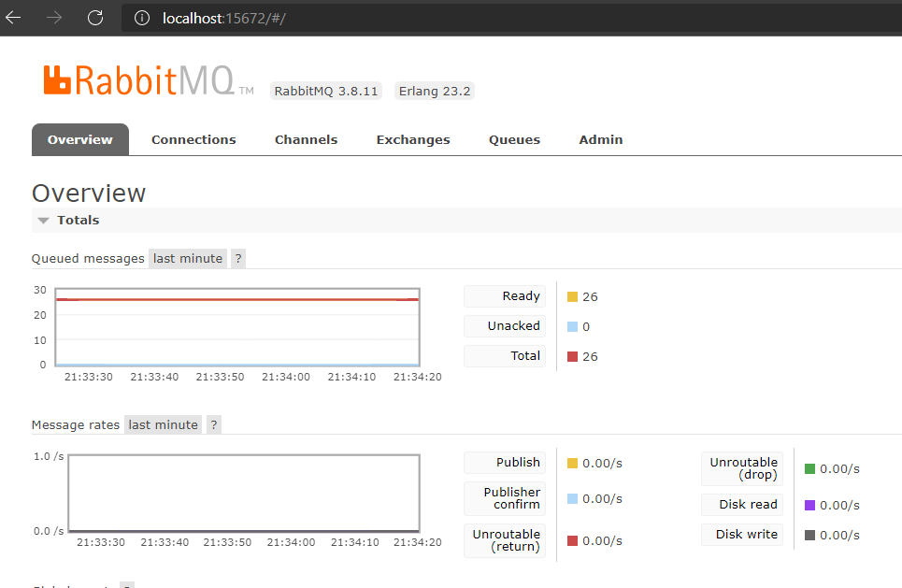The height and width of the screenshot is (588, 902).
Task: Click the Message rates chart
Action: (x=244, y=493)
